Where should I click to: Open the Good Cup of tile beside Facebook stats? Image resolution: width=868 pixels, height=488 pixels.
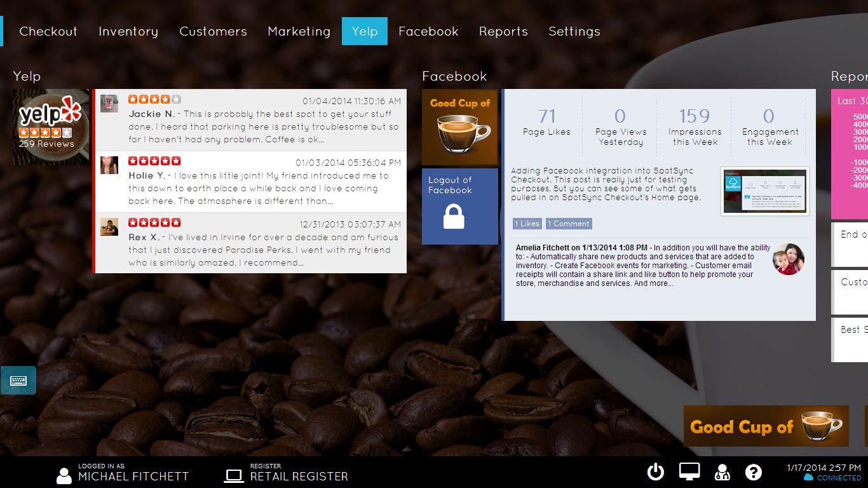(x=460, y=127)
